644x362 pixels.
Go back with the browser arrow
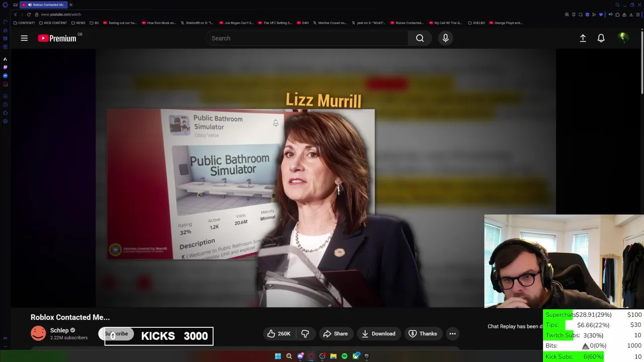[16, 15]
